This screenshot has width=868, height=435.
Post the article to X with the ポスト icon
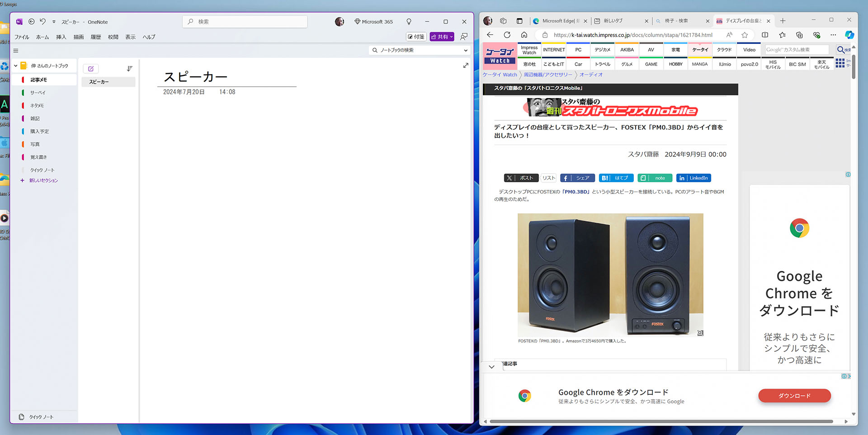pyautogui.click(x=520, y=178)
